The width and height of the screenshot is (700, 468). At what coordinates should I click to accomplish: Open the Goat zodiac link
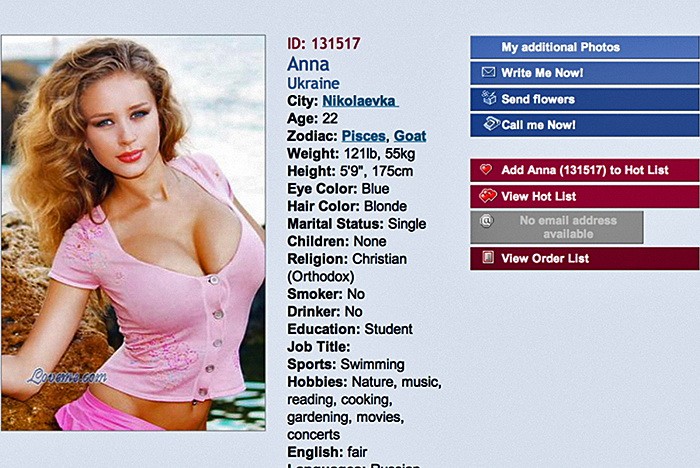coord(410,136)
